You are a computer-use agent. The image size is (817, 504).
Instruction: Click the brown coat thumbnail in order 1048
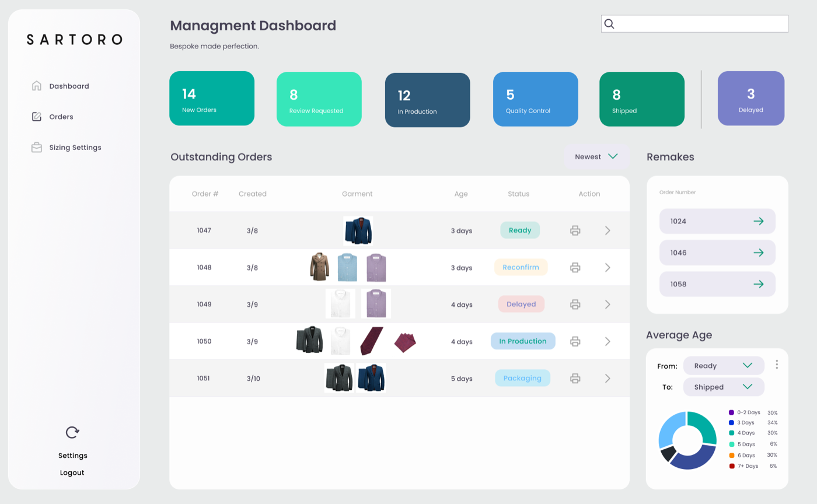(319, 267)
